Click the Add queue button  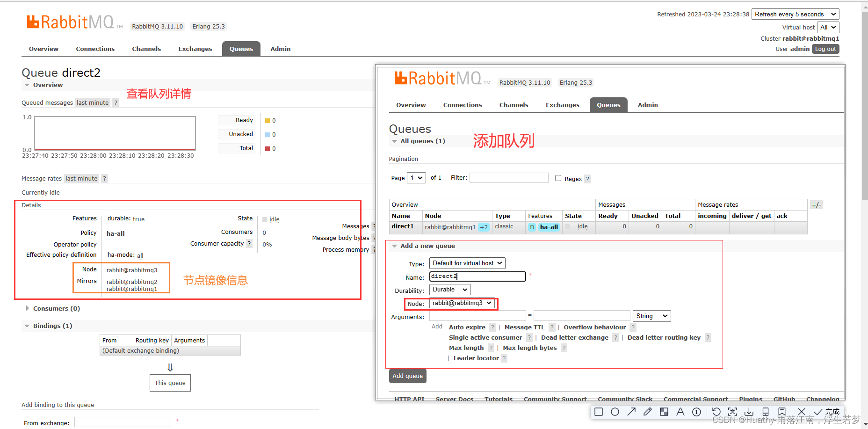click(x=407, y=376)
